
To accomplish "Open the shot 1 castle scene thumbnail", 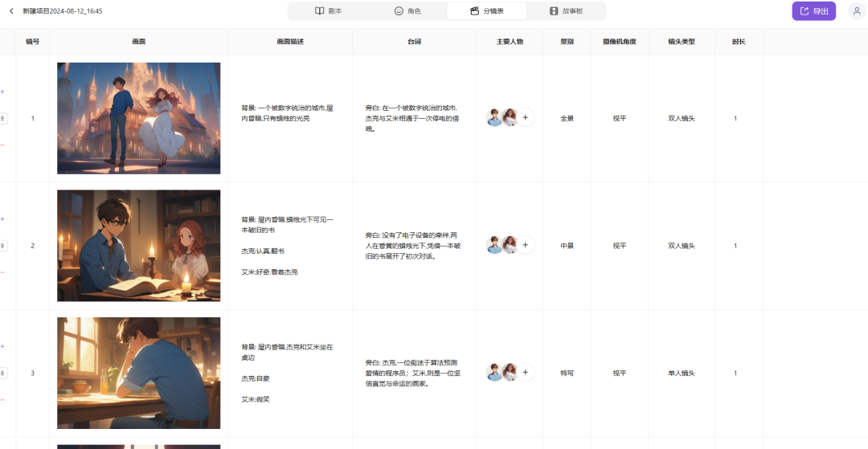I will 138,118.
